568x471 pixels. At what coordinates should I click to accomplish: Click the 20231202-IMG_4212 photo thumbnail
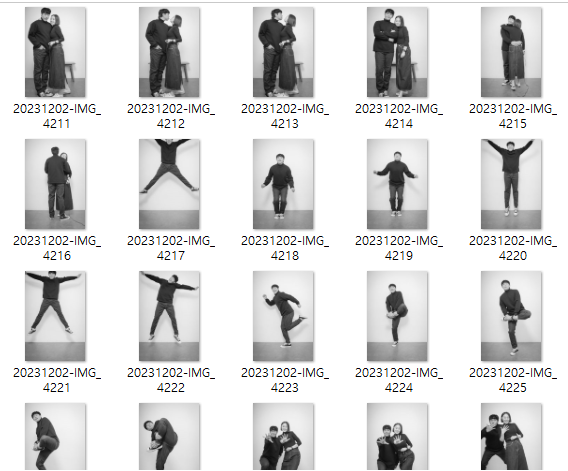[x=169, y=52]
